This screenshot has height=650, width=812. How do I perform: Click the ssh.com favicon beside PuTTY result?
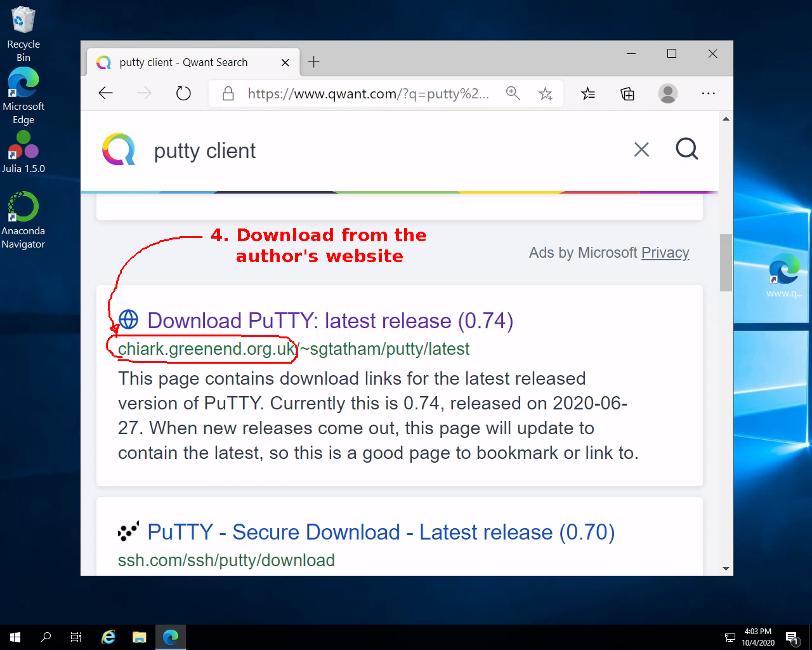coord(128,531)
